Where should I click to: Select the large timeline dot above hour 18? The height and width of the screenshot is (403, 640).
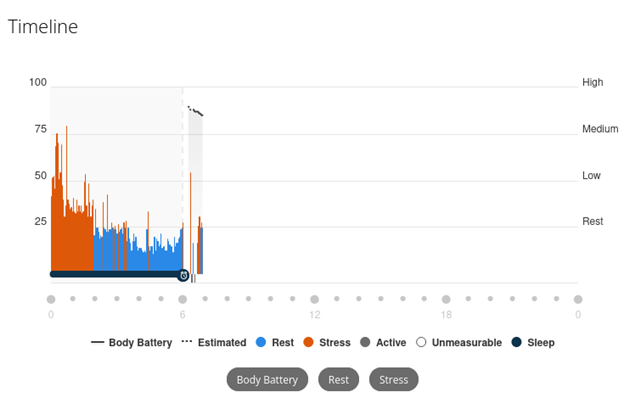coord(446,299)
